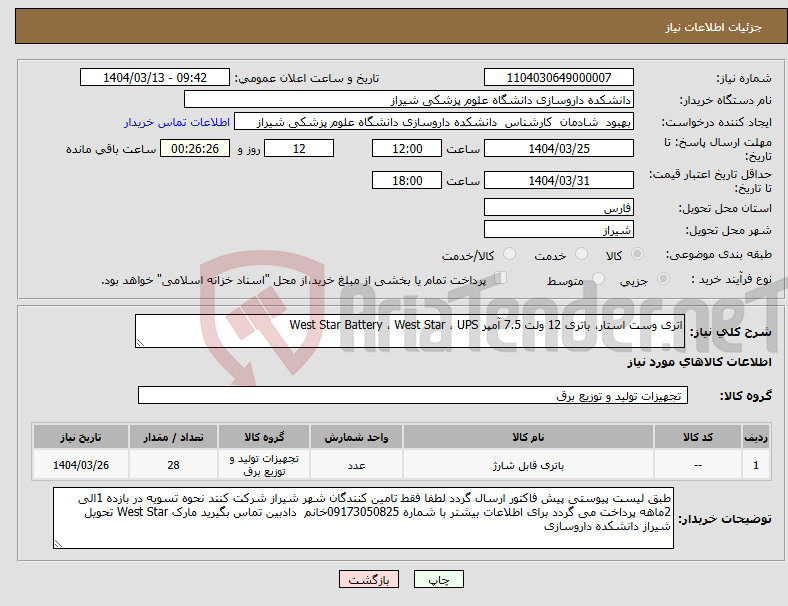
Task: Click the نام کالا column header
Action: tap(528, 437)
